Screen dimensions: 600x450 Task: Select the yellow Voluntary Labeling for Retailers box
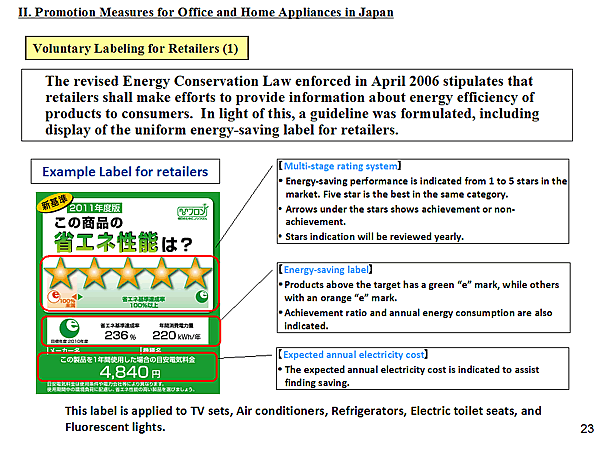click(137, 48)
